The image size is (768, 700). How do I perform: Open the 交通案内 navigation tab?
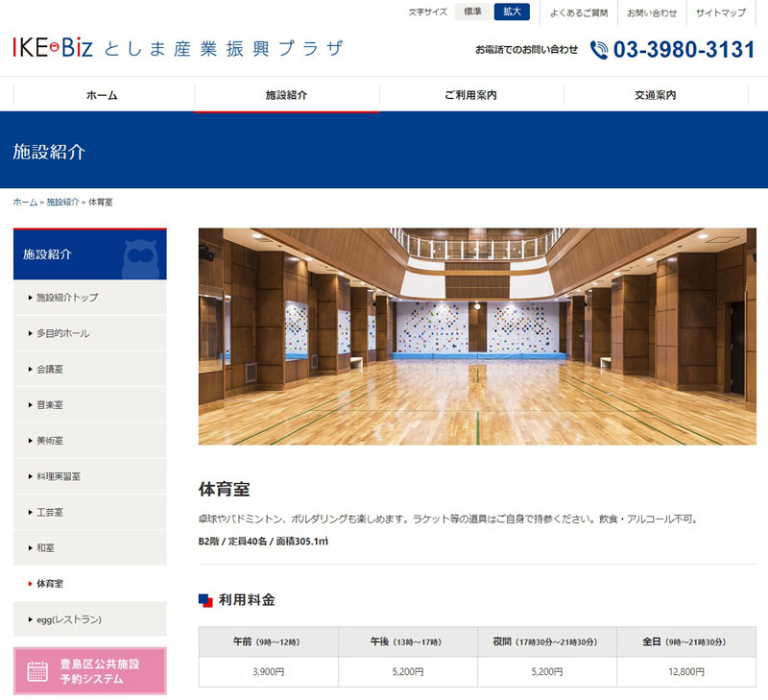(x=655, y=95)
